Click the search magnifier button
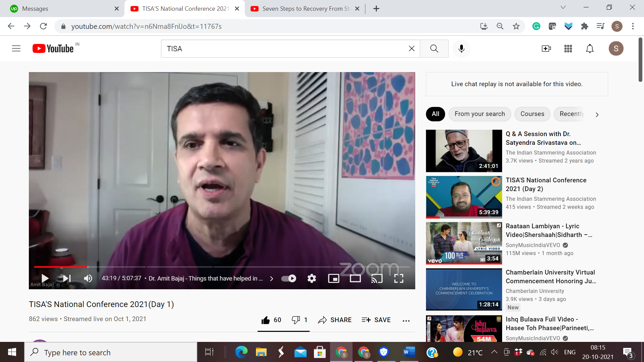644x362 pixels. 434,49
